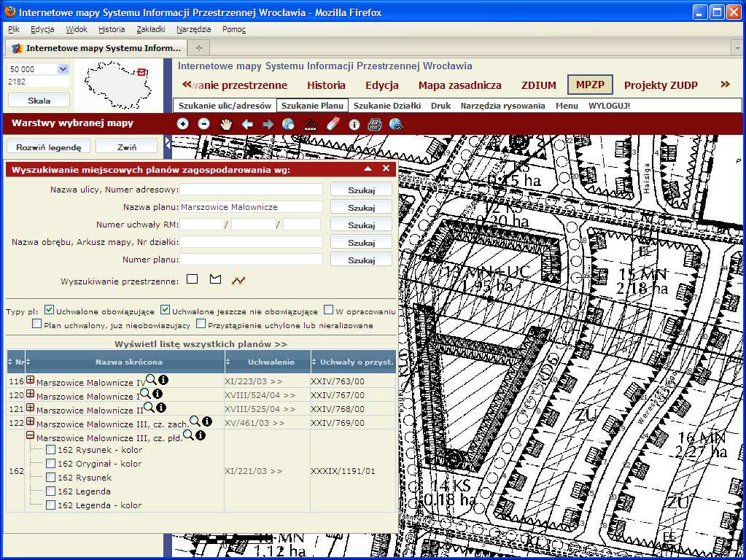Click 'Szukaj' beside the 'Nazwa planu' field
746x560 pixels.
click(362, 207)
